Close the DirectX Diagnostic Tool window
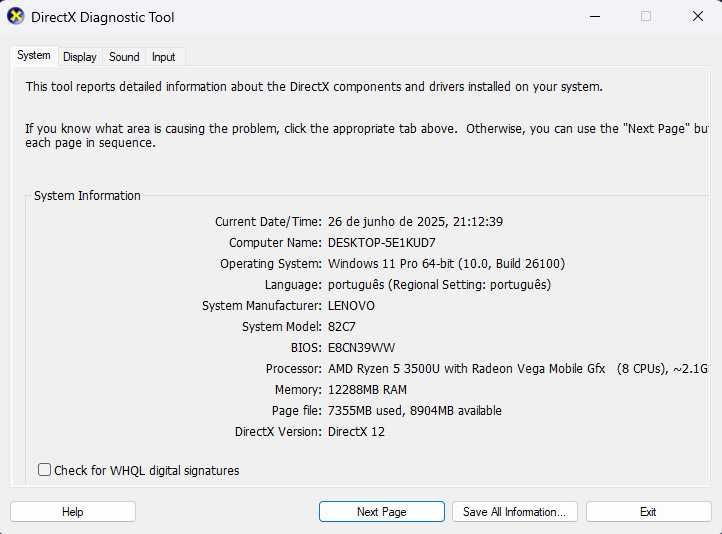The height and width of the screenshot is (534, 722). point(698,17)
